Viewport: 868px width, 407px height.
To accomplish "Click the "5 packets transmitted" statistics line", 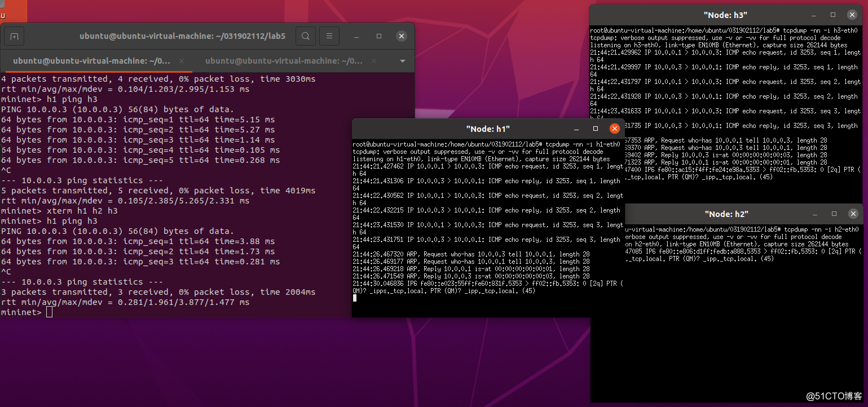I will click(x=158, y=191).
